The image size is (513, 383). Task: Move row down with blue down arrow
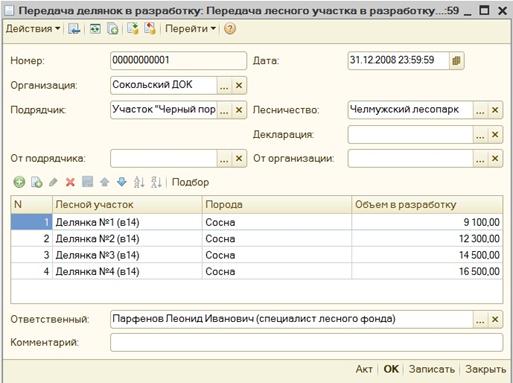[122, 182]
